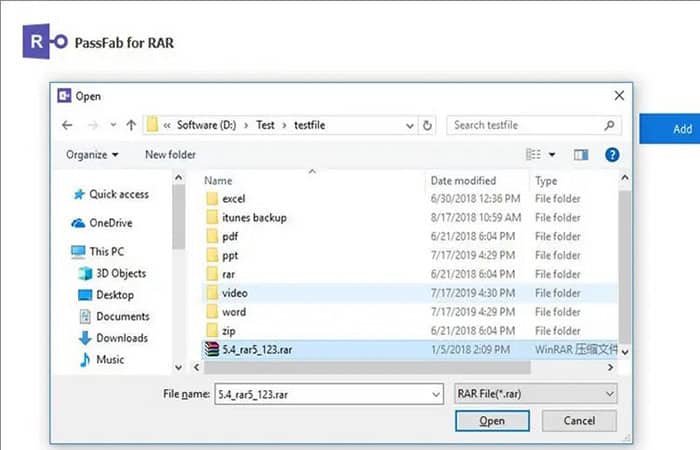Click the horizontal scrollbar thumb
The height and width of the screenshot is (450, 700).
pos(367,367)
